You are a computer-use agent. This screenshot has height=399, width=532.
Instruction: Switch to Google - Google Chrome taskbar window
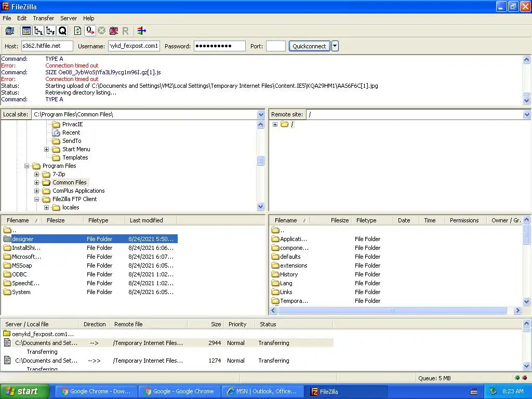(x=179, y=392)
